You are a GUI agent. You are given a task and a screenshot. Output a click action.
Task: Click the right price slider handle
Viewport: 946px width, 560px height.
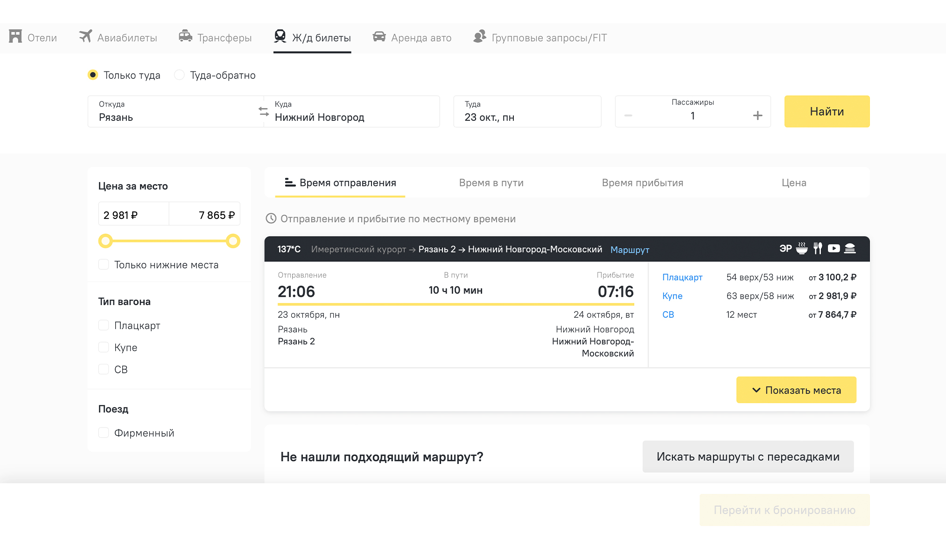click(233, 241)
